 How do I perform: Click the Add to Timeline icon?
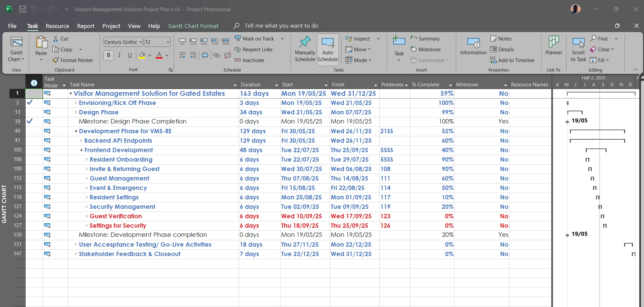click(x=493, y=60)
